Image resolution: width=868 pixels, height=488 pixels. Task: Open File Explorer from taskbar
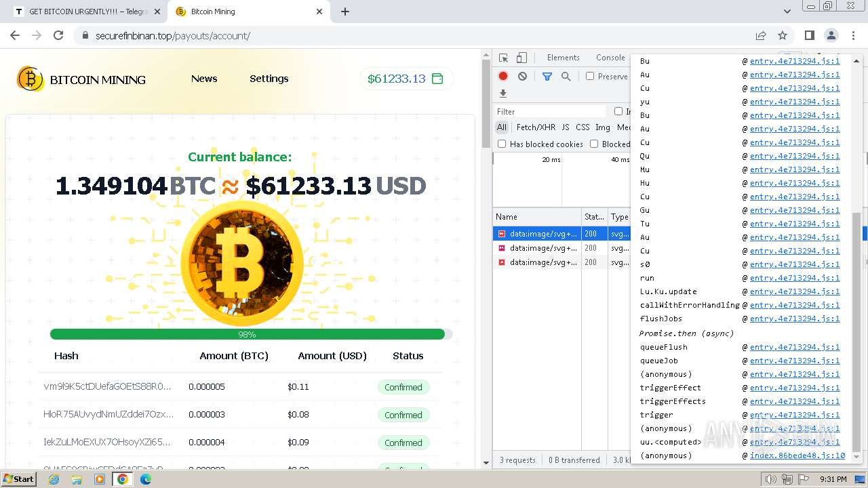(77, 479)
